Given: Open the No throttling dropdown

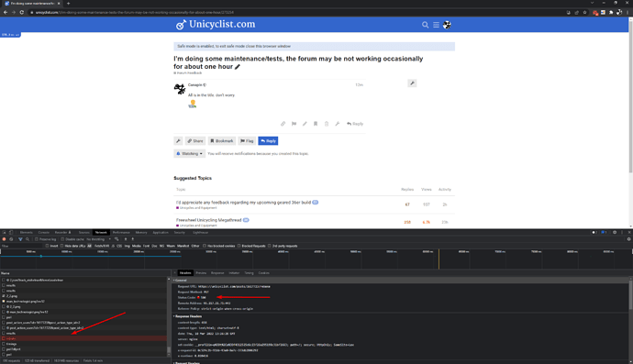Looking at the screenshot, I should click(x=98, y=239).
